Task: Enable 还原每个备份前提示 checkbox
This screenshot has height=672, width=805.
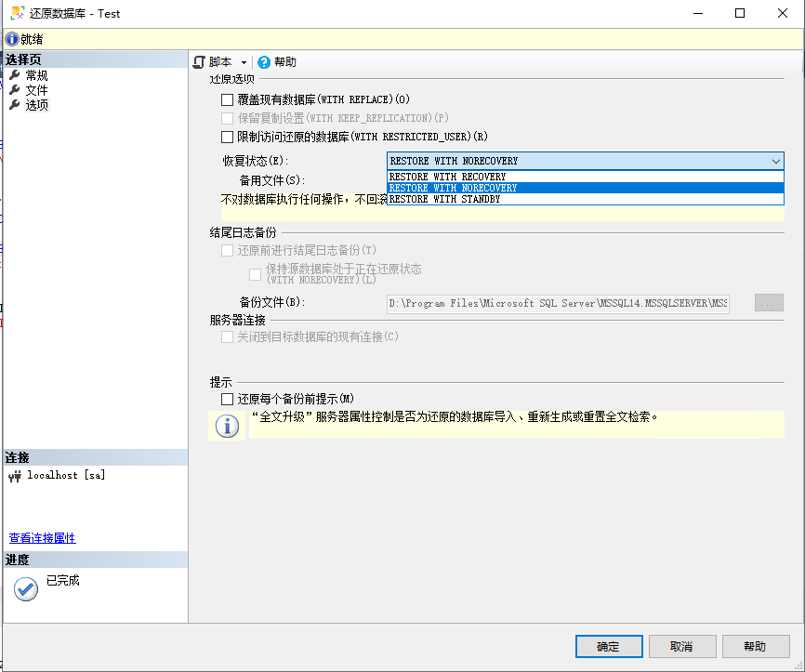Action: (x=227, y=400)
